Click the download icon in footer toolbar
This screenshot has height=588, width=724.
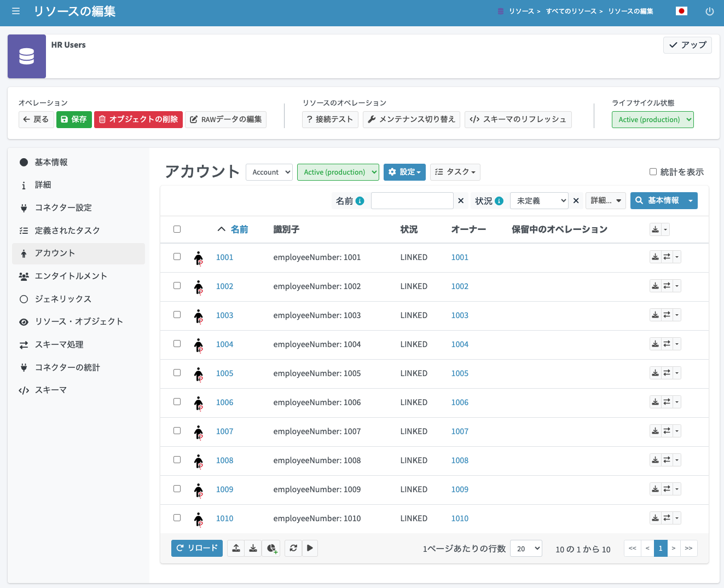253,548
